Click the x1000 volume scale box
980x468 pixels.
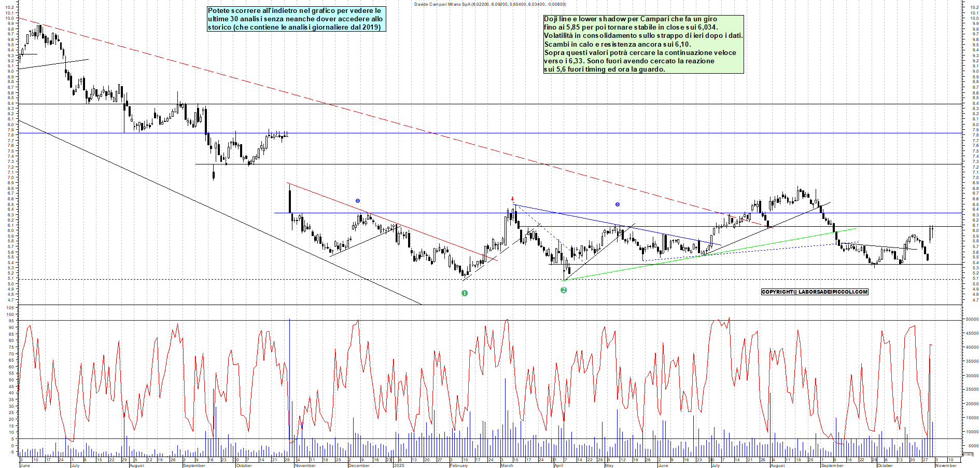click(968, 454)
